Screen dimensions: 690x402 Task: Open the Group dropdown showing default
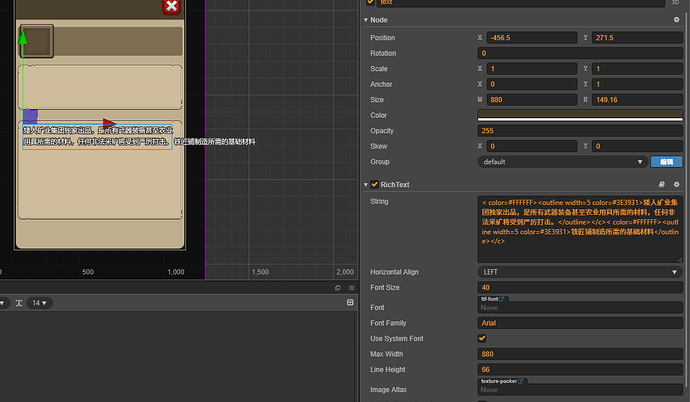coord(562,161)
